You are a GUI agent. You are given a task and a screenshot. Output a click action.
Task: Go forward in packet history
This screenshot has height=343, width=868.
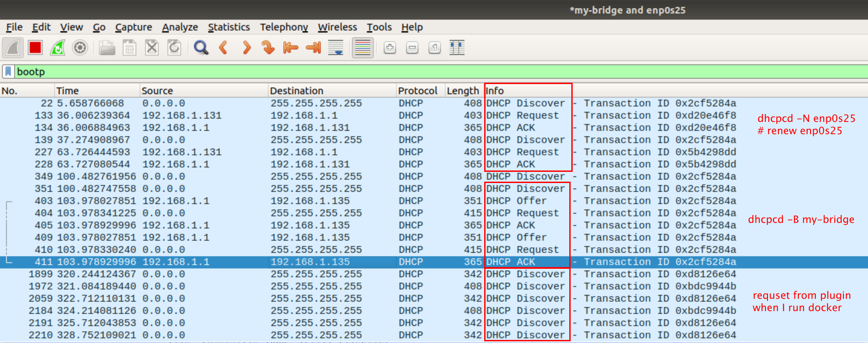[x=246, y=48]
